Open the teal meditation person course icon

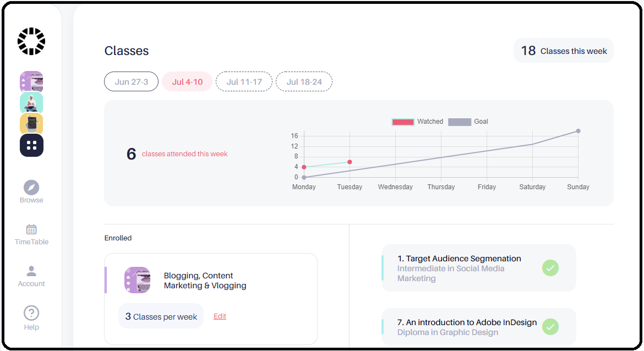[x=31, y=102]
